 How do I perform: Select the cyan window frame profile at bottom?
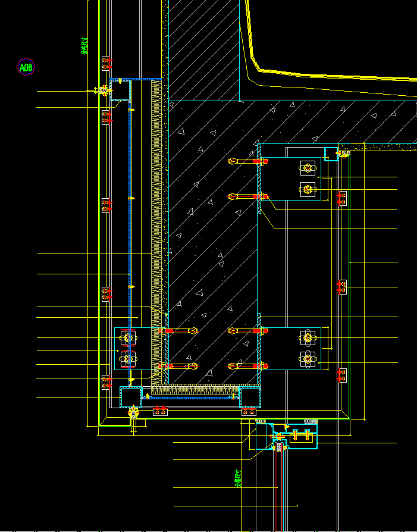point(287,436)
